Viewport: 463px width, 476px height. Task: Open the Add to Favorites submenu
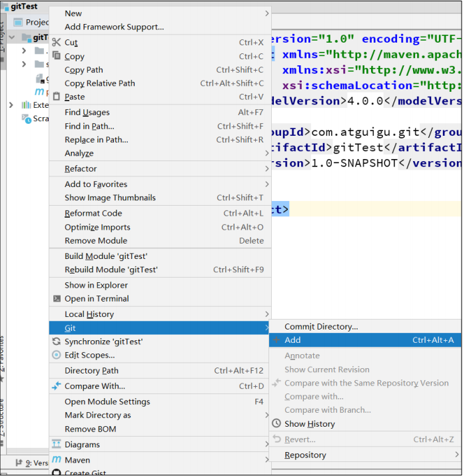pos(160,184)
